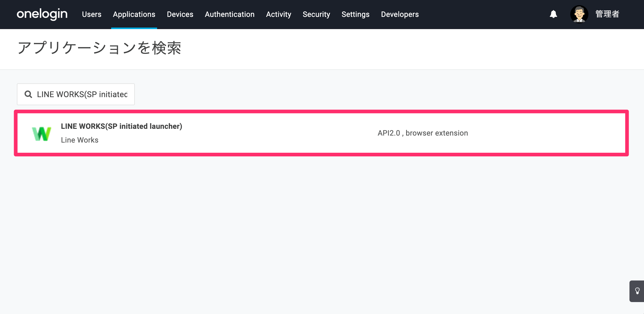Image resolution: width=644 pixels, height=314 pixels.
Task: Focus the application search field
Action: click(x=76, y=94)
